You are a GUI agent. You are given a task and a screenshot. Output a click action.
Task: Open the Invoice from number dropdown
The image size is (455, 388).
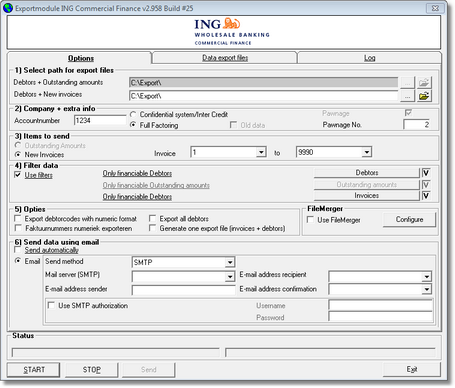(x=261, y=152)
